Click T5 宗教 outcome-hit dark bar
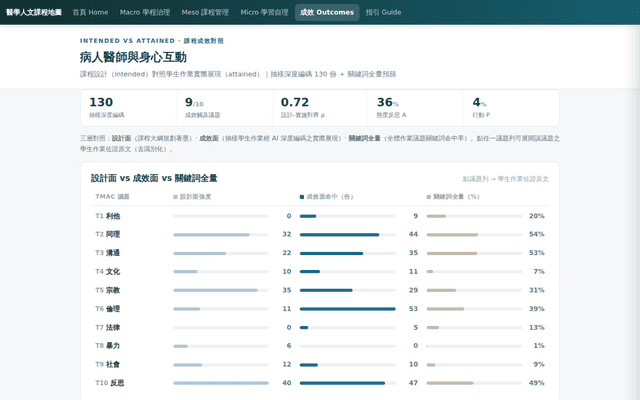 tap(326, 291)
